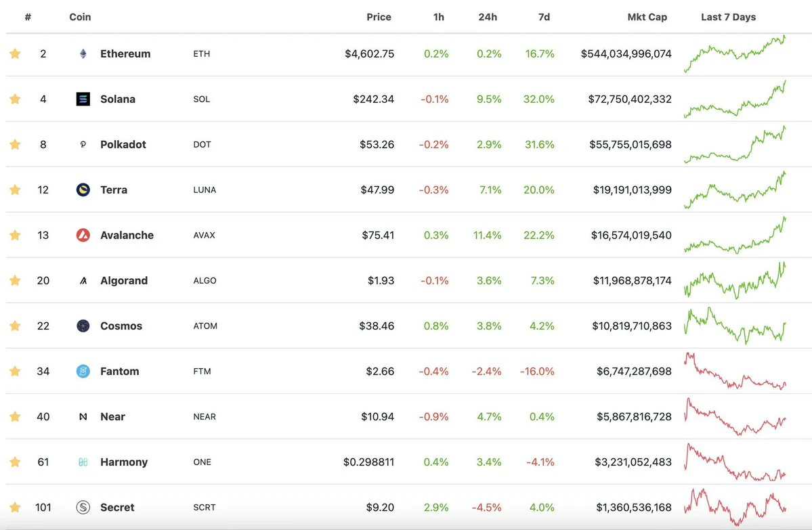This screenshot has height=530, width=812.
Task: Open Secret red sparkline chart
Action: [735, 507]
